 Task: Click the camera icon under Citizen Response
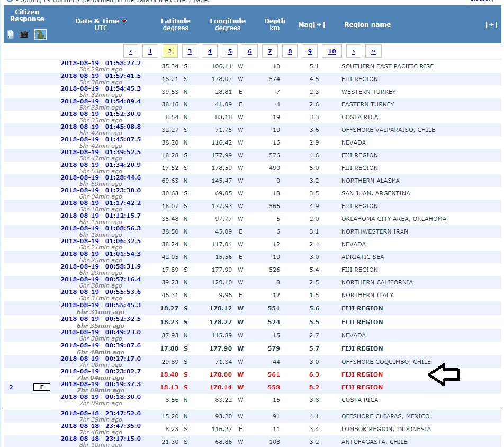pyautogui.click(x=24, y=34)
